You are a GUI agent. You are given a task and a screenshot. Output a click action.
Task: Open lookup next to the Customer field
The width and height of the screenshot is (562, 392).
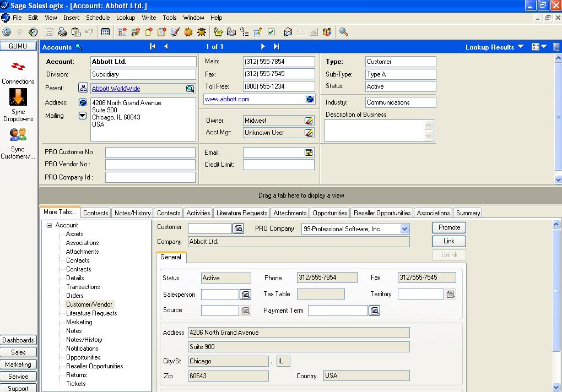pos(239,228)
